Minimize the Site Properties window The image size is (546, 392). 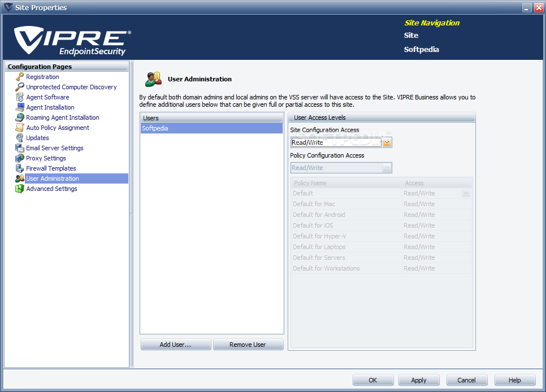click(x=527, y=8)
